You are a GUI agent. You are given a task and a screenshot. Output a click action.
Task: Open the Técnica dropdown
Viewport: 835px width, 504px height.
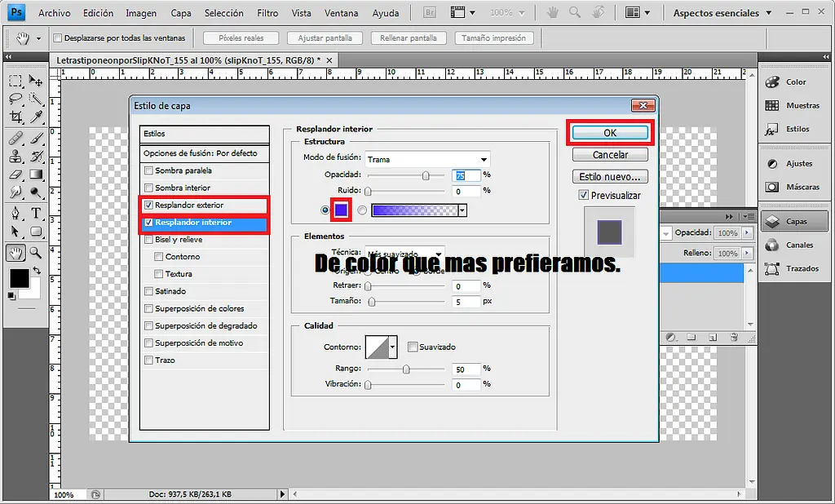[x=404, y=253]
